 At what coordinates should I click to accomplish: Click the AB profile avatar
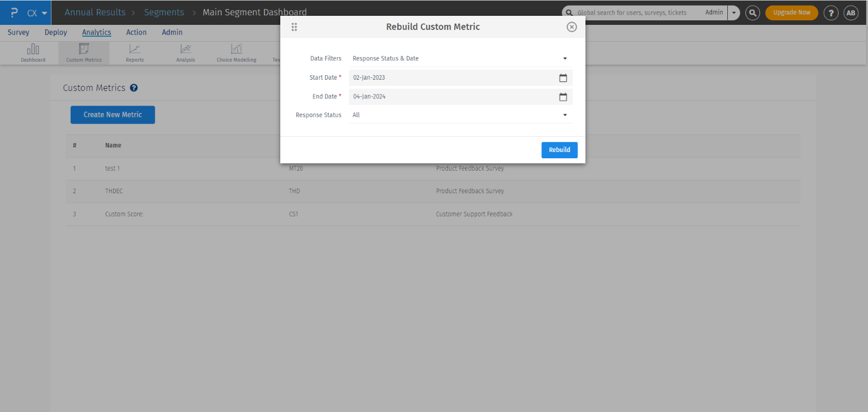[851, 12]
